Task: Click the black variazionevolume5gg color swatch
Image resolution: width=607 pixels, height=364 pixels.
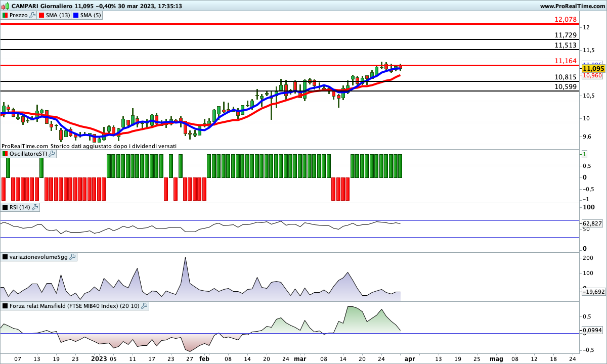Action: [5, 257]
